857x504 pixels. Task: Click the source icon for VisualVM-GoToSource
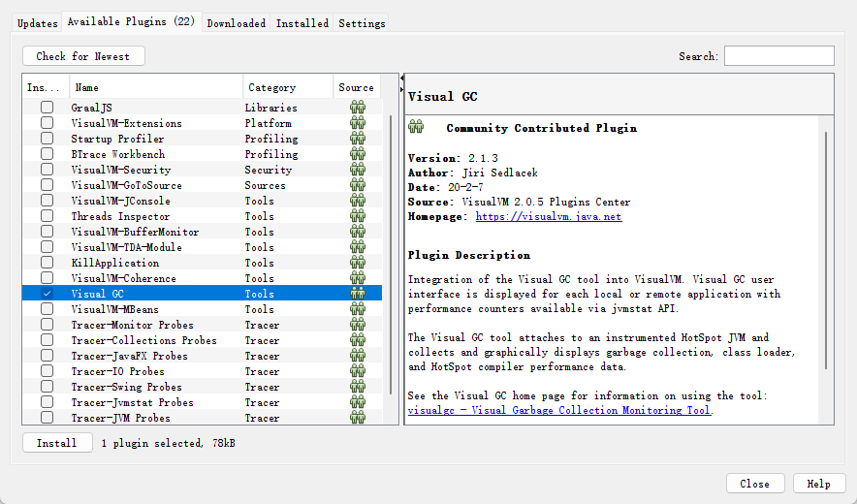358,185
